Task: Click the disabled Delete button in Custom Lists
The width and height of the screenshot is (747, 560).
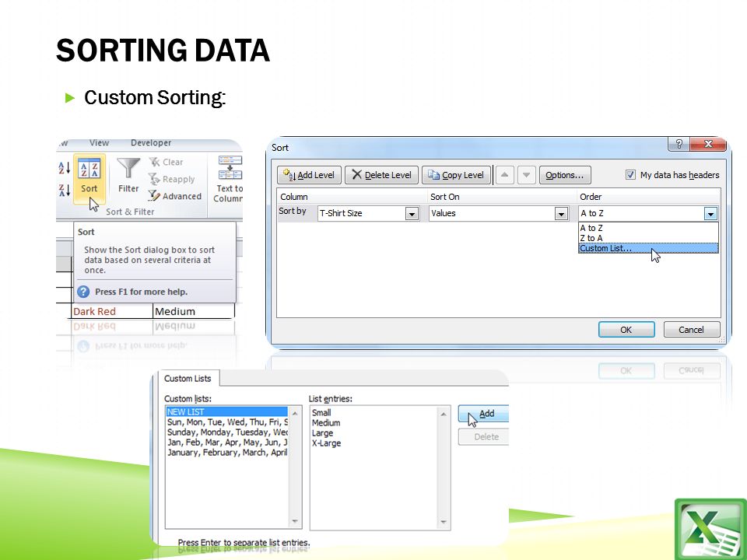Action: [483, 436]
